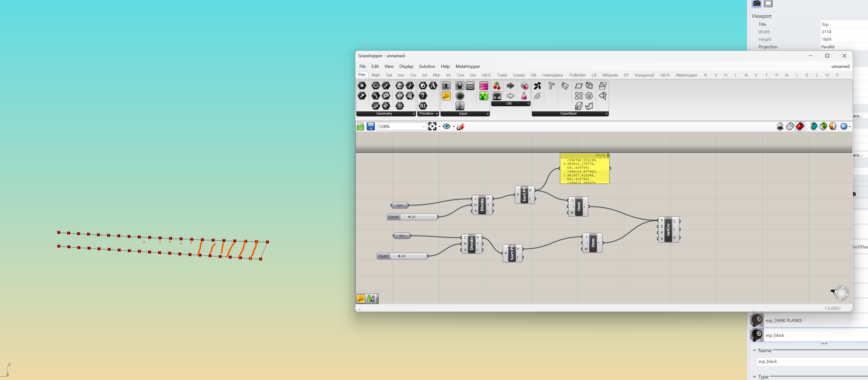This screenshot has width=868, height=380.
Task: Toggle no-preview display mode
Action: click(x=780, y=126)
